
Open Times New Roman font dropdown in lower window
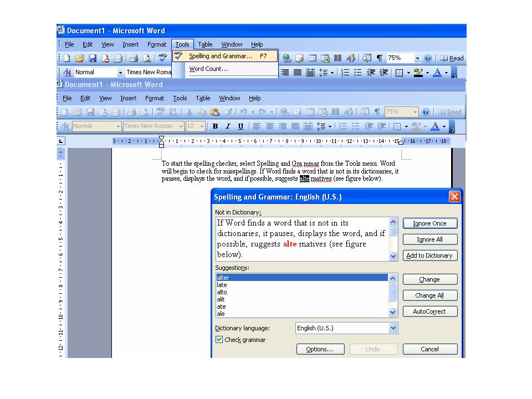click(181, 126)
